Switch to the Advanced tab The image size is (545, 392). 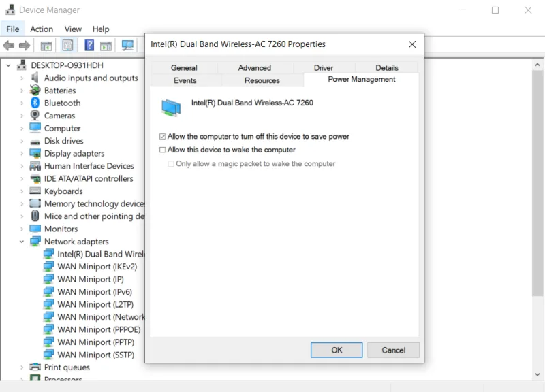(255, 67)
